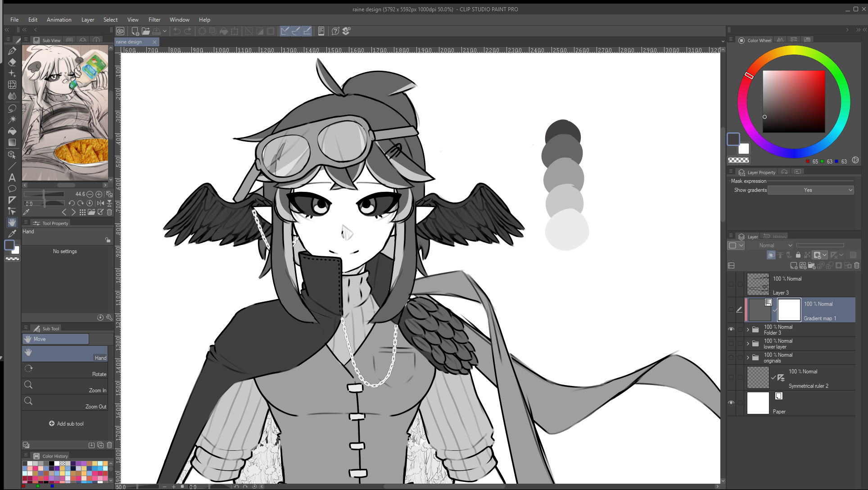Expand the lower layer folder
This screenshot has width=868, height=490.
tap(748, 344)
